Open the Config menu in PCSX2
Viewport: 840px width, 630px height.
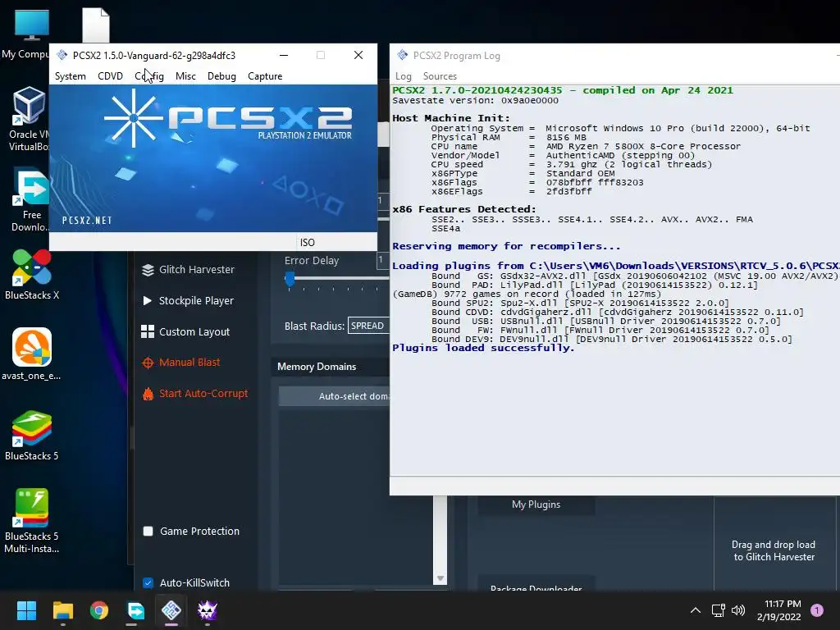[x=149, y=76]
